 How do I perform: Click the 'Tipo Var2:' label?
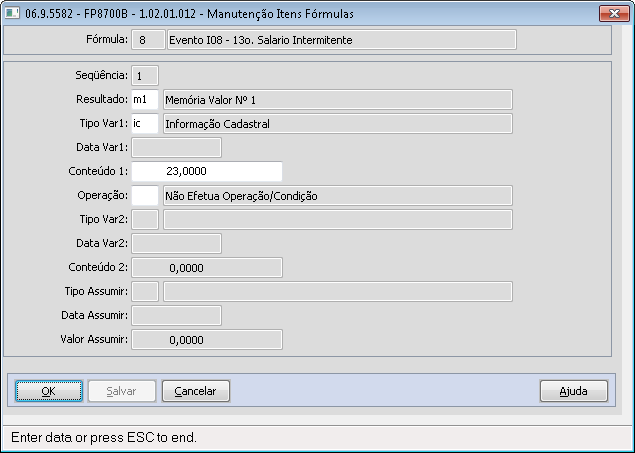(x=104, y=219)
